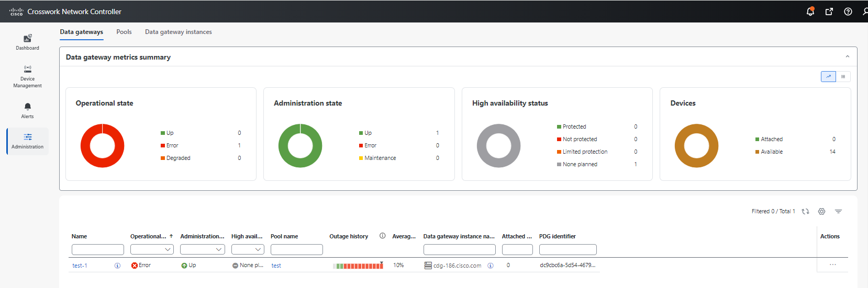868x288 pixels.
Task: Click the PDG identifier filter field
Action: (568, 249)
